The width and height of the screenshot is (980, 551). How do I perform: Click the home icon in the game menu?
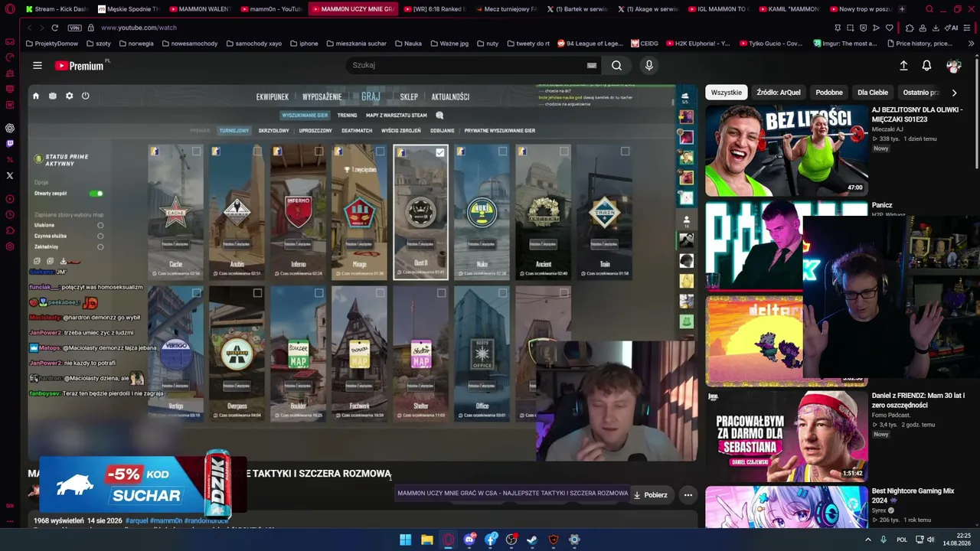tap(35, 96)
